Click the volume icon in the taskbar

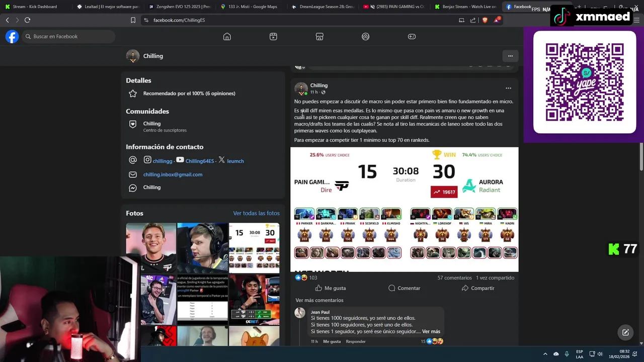600,354
